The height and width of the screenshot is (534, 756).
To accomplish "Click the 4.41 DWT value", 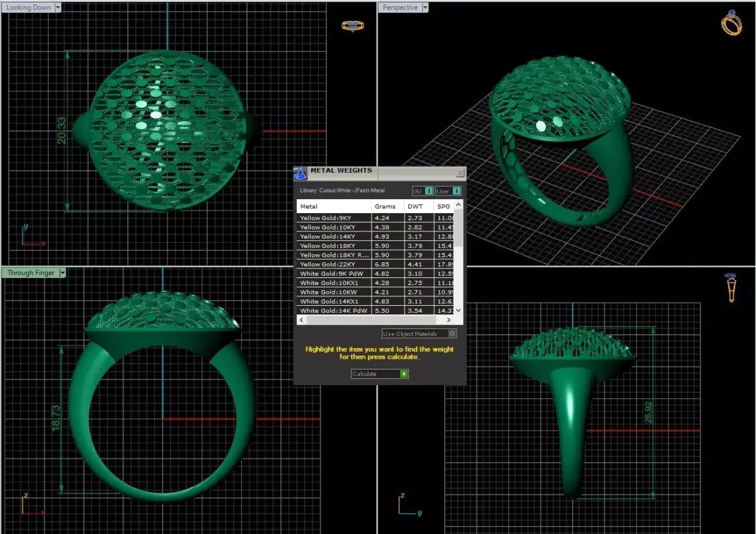I will pos(414,264).
